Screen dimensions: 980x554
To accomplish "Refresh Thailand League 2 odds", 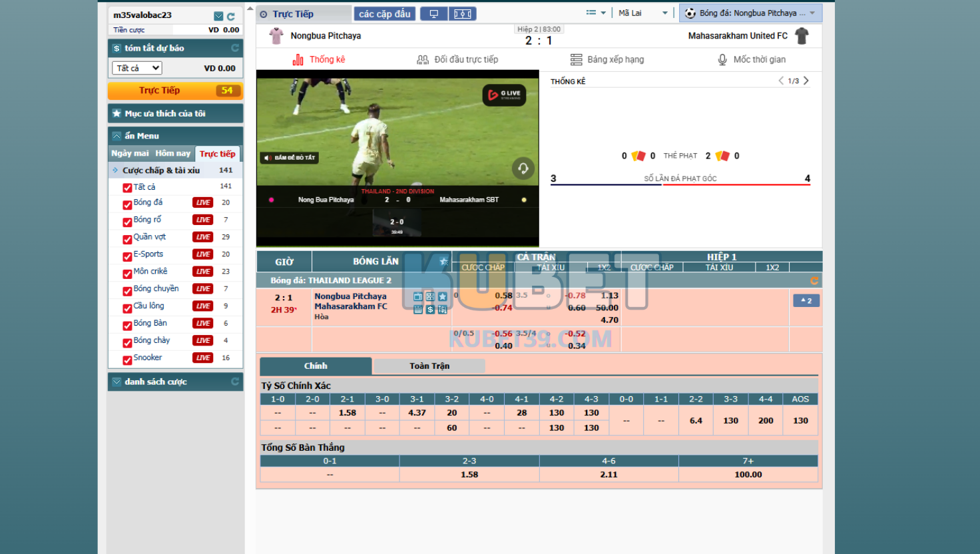I will tap(814, 281).
